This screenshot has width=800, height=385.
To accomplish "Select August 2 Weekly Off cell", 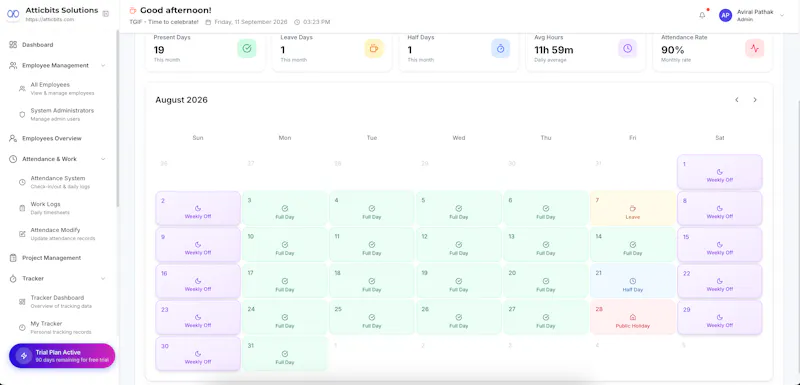I will [198, 208].
